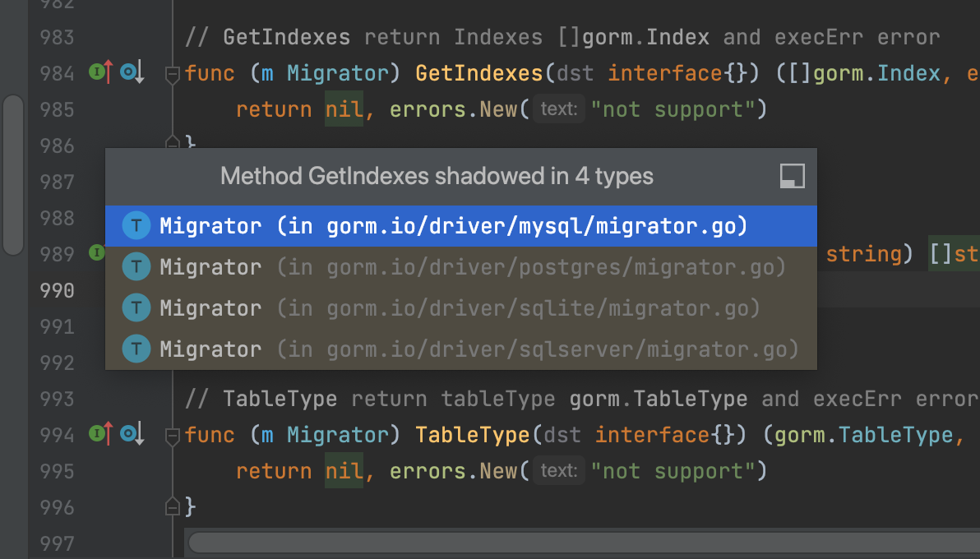Open popup results in Find tool window
980x559 pixels.
click(x=792, y=176)
